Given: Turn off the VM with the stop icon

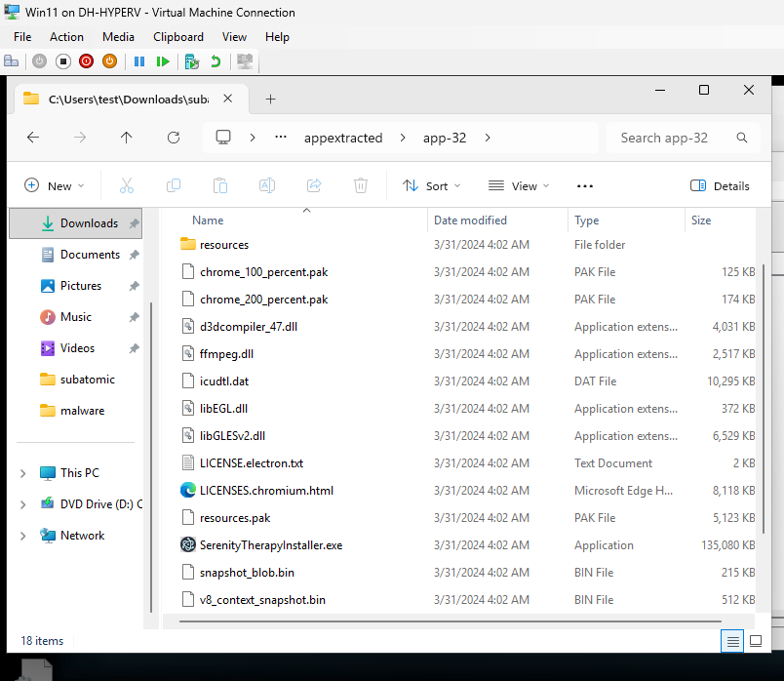Looking at the screenshot, I should coord(63,61).
